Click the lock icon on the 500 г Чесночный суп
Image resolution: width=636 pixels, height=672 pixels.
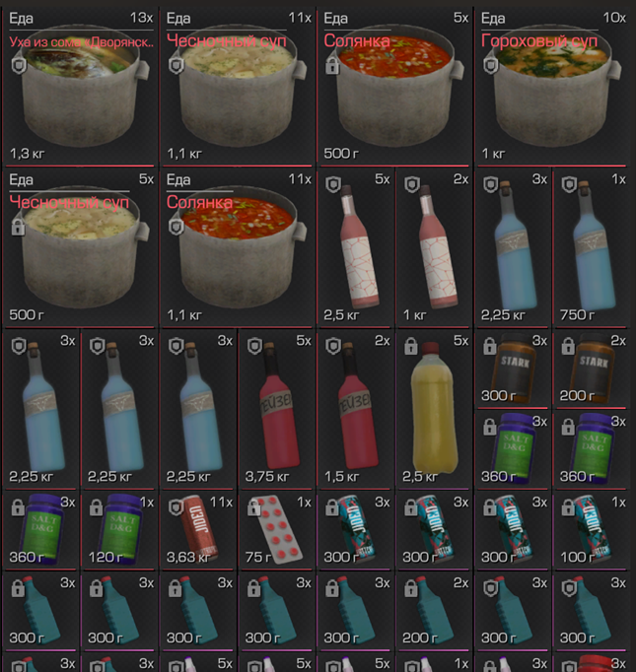click(18, 228)
